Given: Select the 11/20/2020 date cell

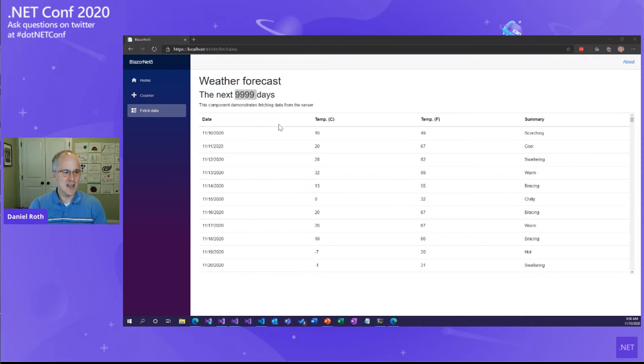Looking at the screenshot, I should pos(213,265).
